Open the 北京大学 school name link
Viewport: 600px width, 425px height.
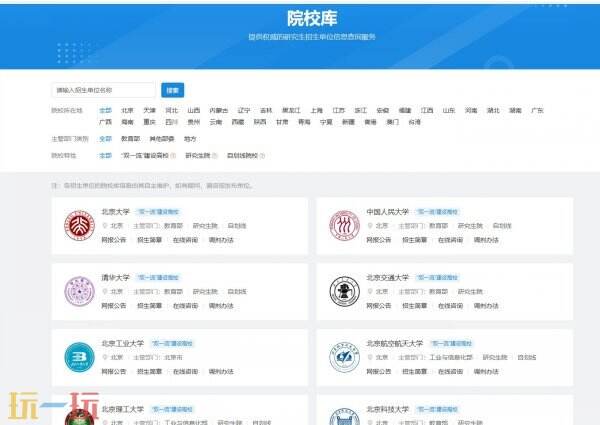(116, 212)
